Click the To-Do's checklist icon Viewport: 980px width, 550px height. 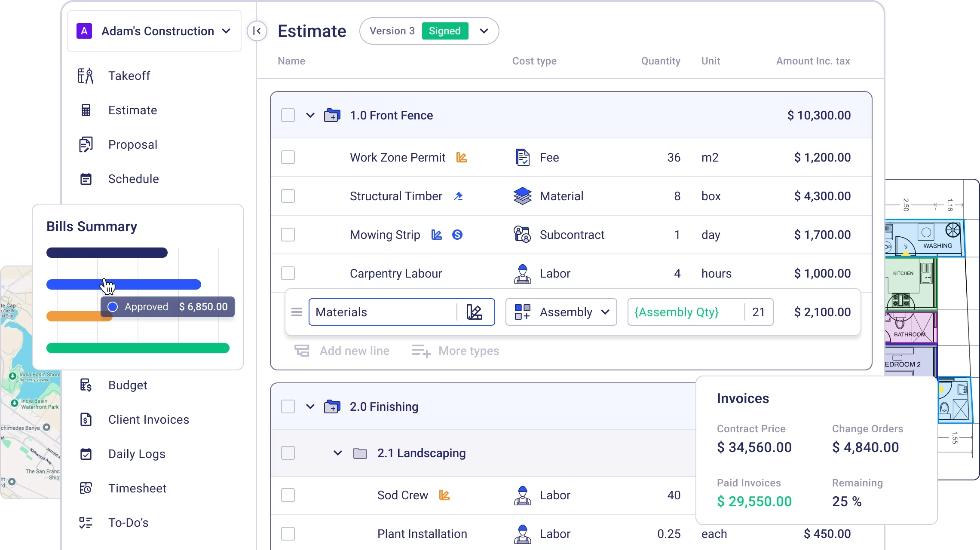tap(86, 522)
